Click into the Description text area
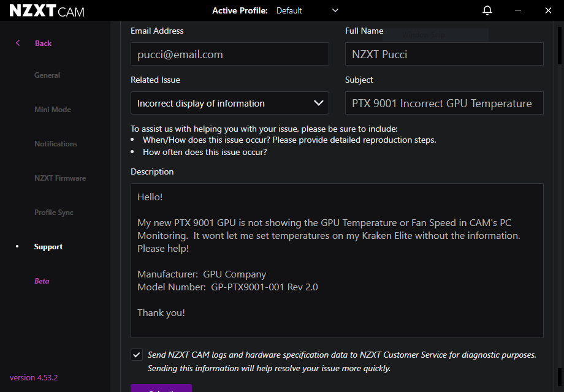Viewport: 564px width, 392px height. tap(337, 260)
